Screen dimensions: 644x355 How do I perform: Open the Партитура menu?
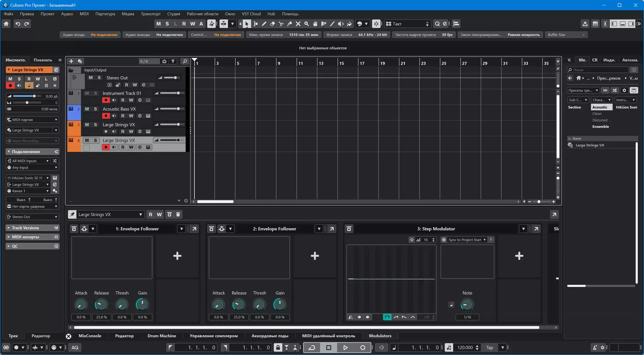point(105,14)
